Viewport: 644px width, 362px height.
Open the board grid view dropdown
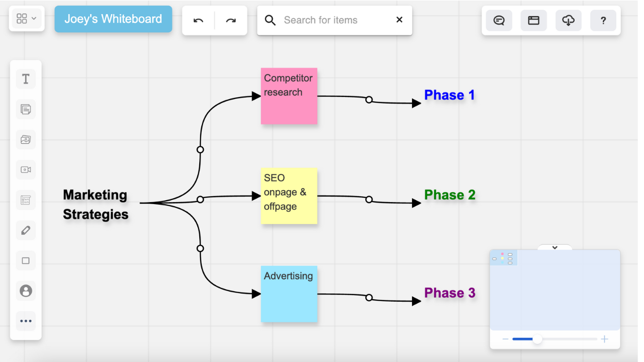point(27,19)
